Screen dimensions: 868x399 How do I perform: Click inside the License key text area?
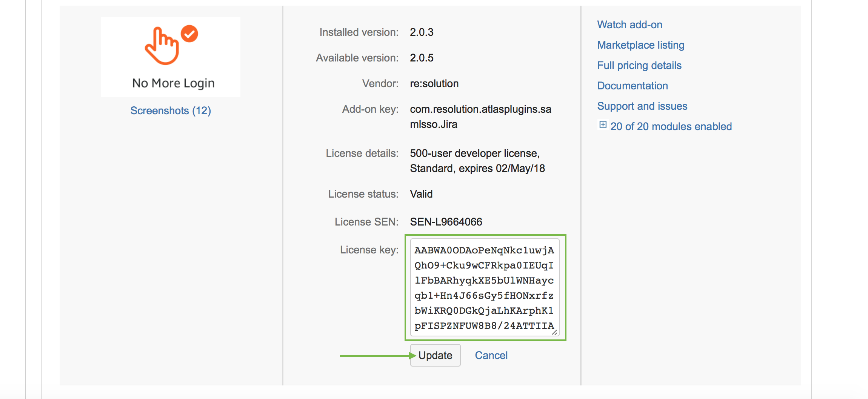pyautogui.click(x=484, y=288)
